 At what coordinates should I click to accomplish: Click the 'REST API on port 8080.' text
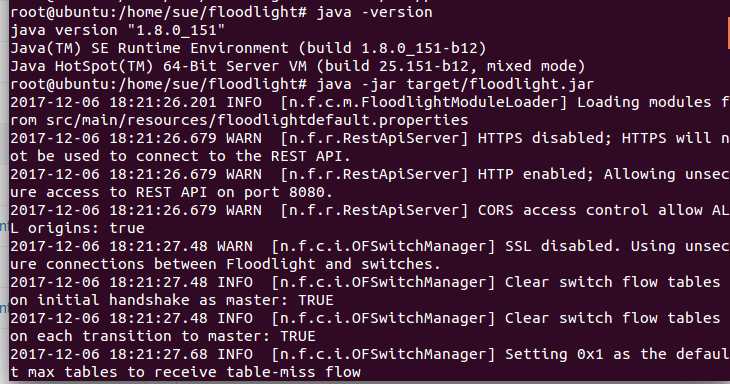[x=235, y=192]
